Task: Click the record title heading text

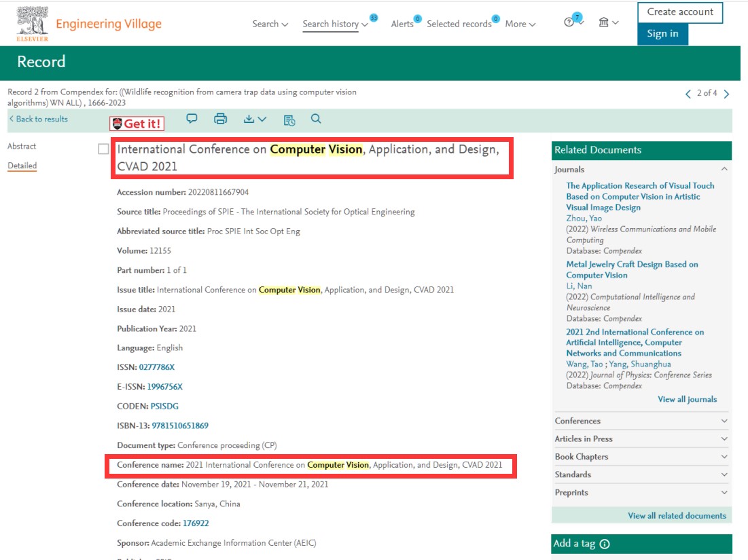Action: 308,157
